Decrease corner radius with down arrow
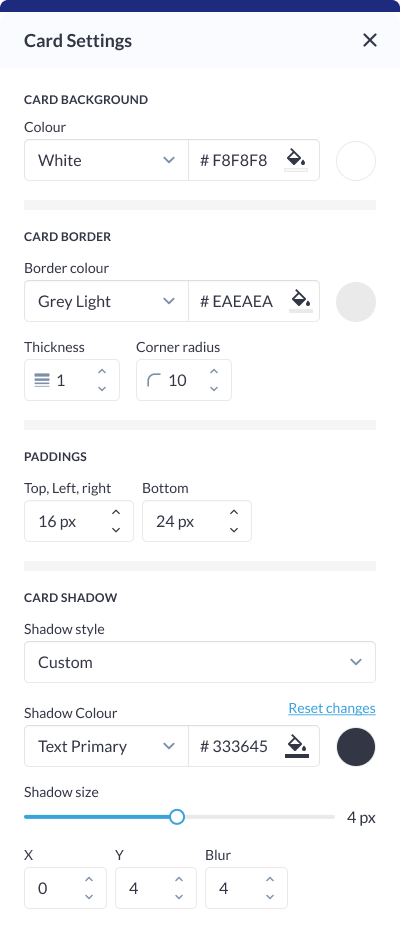 214,389
